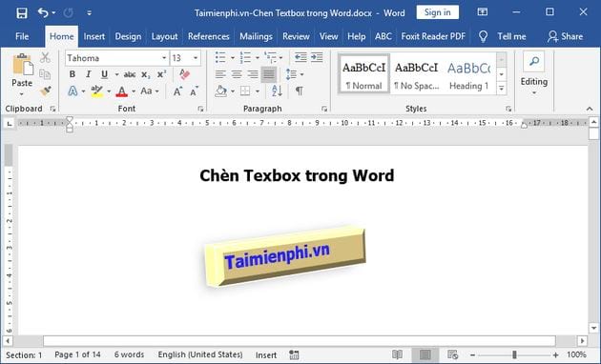Toggle Justify alignment
Viewport: 601px width, 364px height.
(x=269, y=74)
